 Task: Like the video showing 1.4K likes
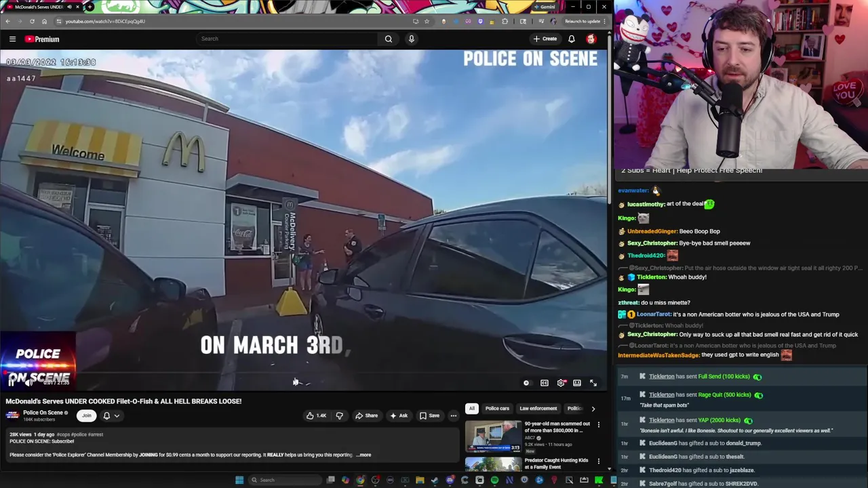(316, 415)
